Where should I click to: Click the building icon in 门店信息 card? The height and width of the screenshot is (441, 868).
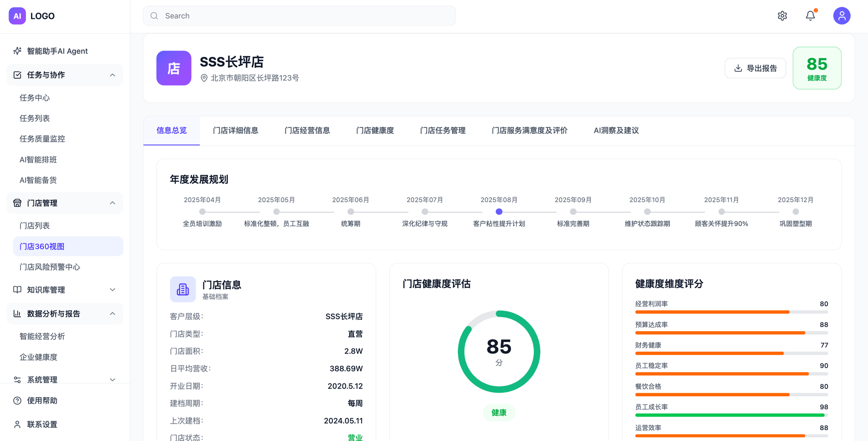[x=183, y=289]
